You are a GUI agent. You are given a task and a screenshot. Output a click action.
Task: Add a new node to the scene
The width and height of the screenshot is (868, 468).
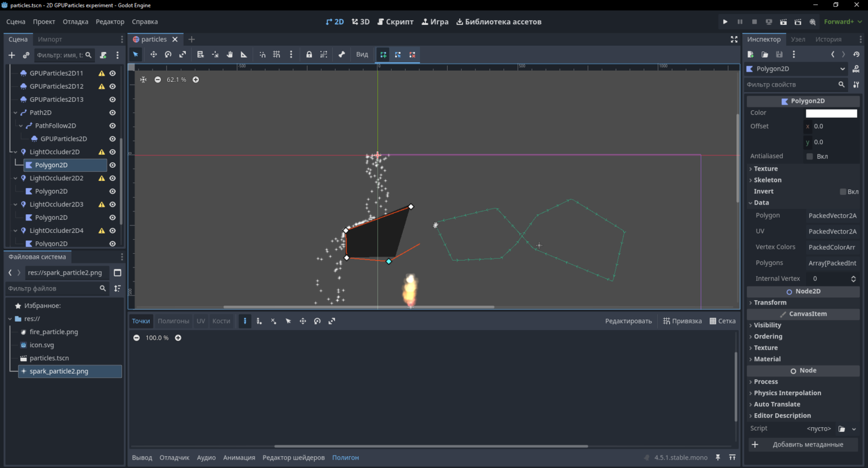click(x=11, y=55)
